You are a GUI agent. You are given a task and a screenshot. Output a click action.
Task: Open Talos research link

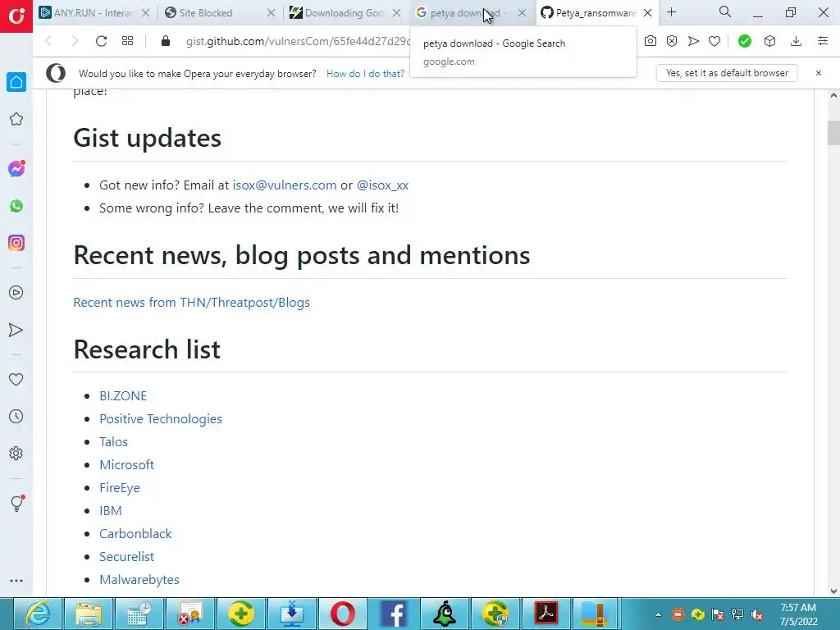113,442
